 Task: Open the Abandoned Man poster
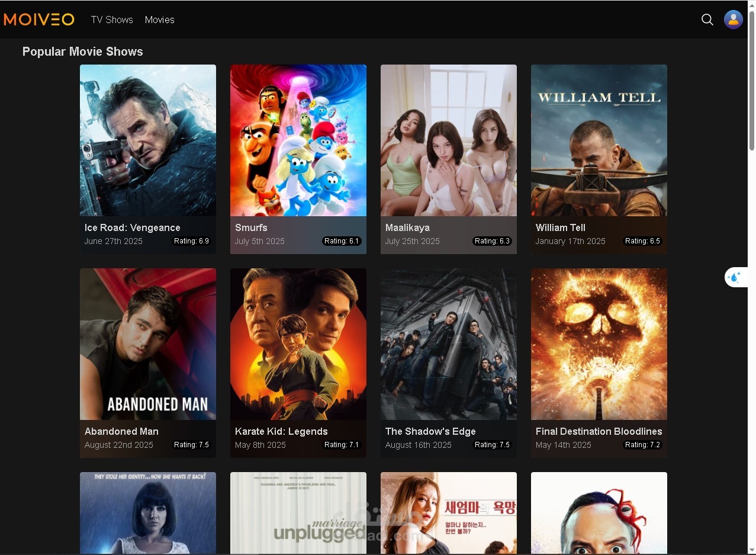tap(148, 344)
